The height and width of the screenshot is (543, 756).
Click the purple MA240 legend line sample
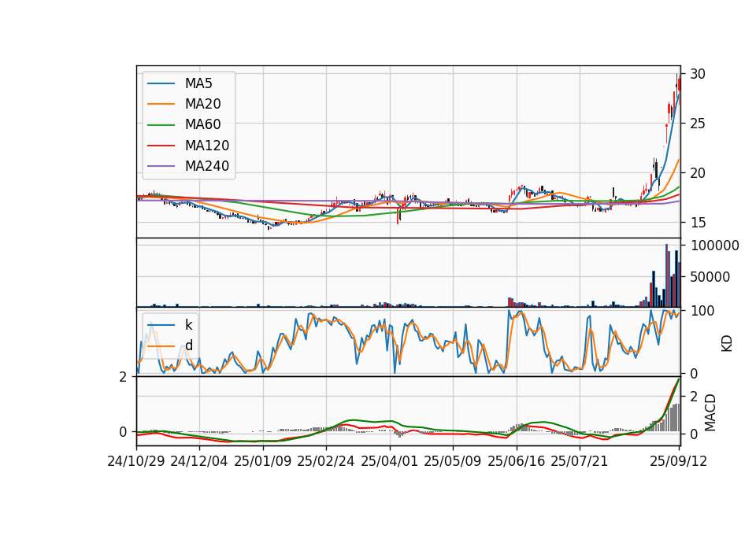tap(161, 166)
